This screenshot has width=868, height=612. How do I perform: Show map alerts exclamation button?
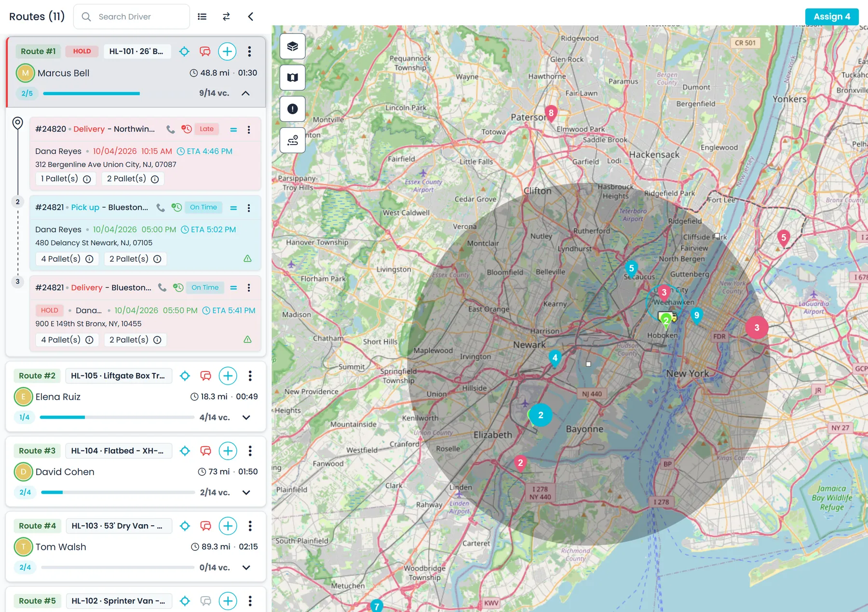click(x=293, y=109)
